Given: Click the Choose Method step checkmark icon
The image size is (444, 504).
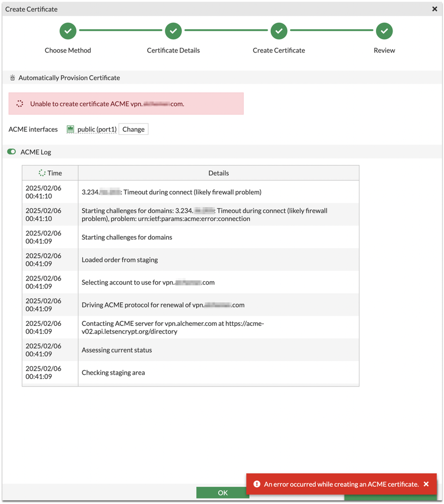Looking at the screenshot, I should pyautogui.click(x=68, y=31).
